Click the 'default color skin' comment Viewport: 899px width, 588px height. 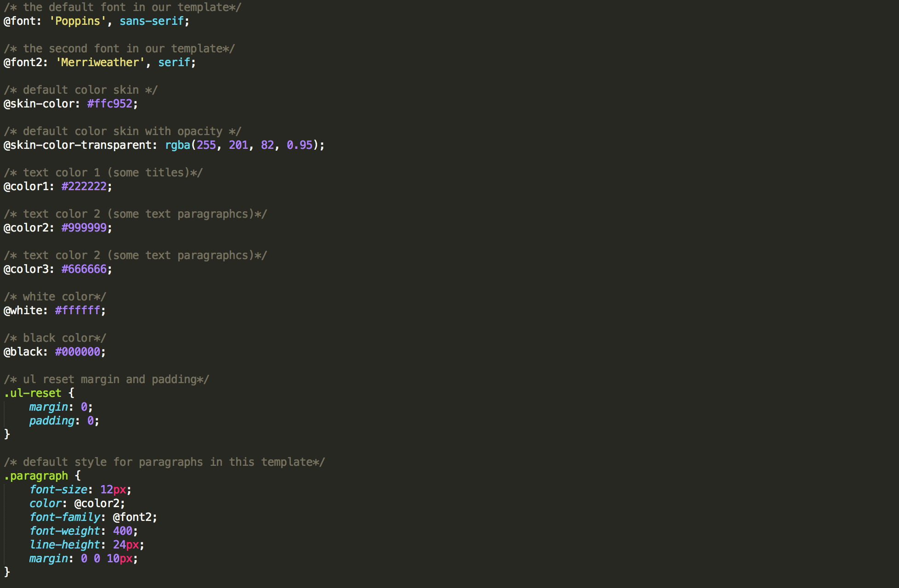(80, 90)
